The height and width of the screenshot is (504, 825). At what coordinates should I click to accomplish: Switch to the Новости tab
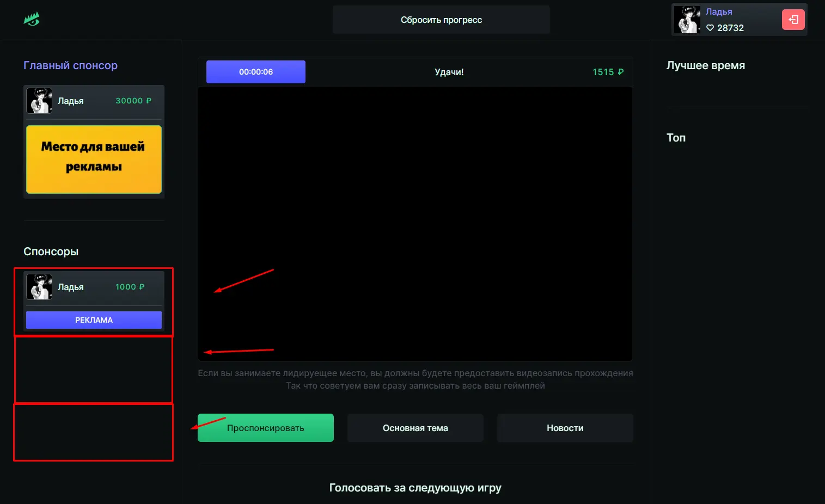[565, 428]
